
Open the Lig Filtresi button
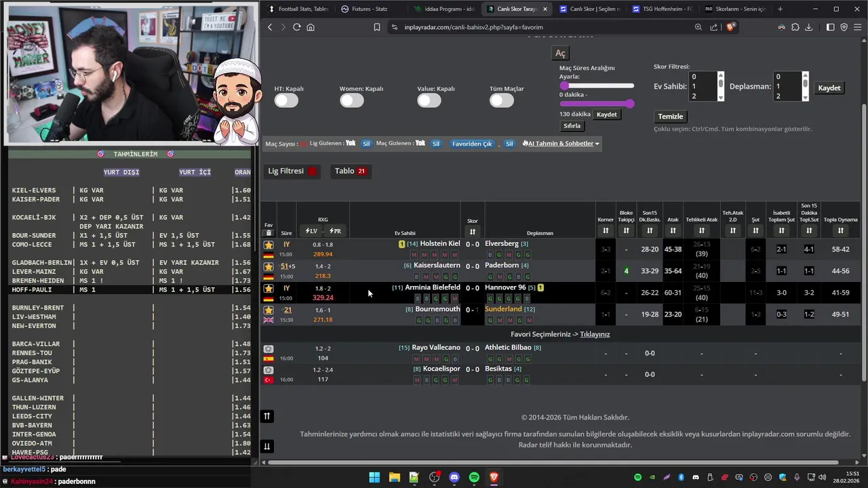pyautogui.click(x=292, y=171)
